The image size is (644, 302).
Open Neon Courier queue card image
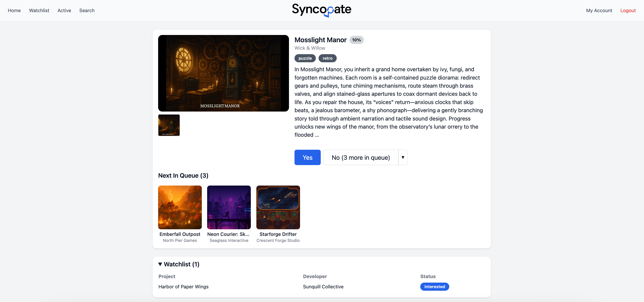pyautogui.click(x=229, y=207)
